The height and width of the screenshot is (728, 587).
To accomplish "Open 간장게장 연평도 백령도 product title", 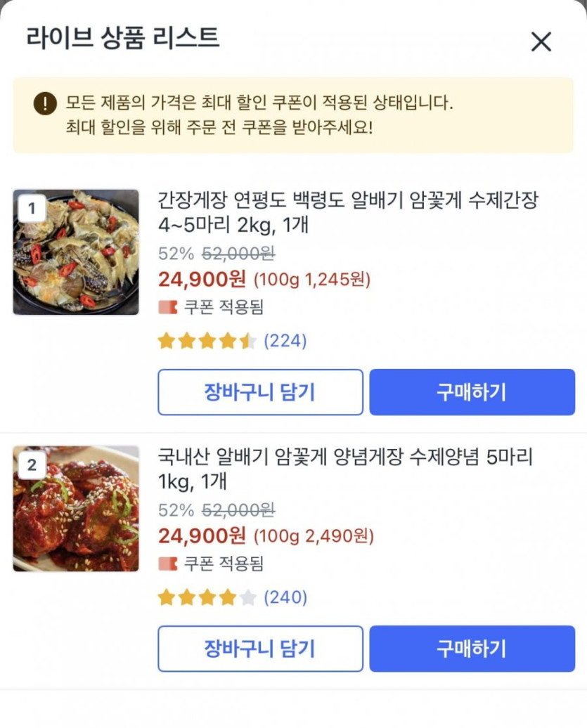I will [x=347, y=214].
